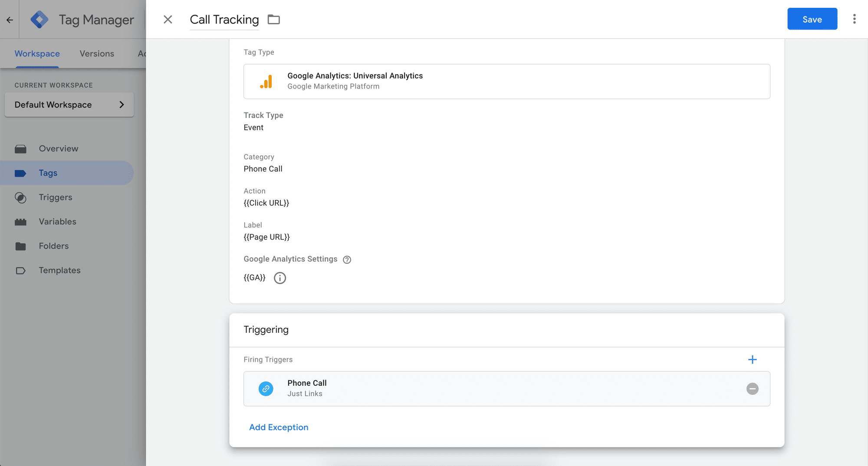This screenshot has height=466, width=868.
Task: Open Tags in the sidebar
Action: tap(67, 173)
